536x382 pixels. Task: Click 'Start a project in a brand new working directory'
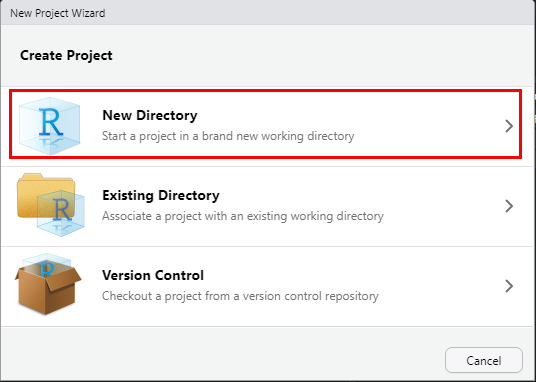coord(228,136)
